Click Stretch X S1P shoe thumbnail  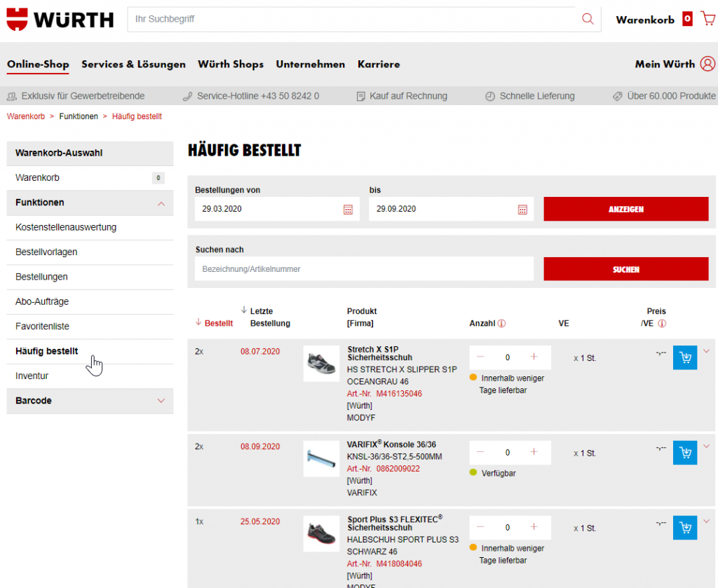[x=321, y=364]
